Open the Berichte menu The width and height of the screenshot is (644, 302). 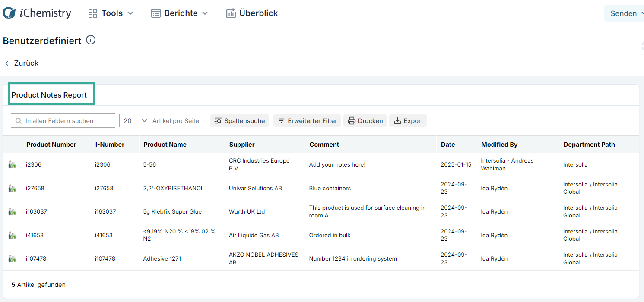(x=179, y=13)
